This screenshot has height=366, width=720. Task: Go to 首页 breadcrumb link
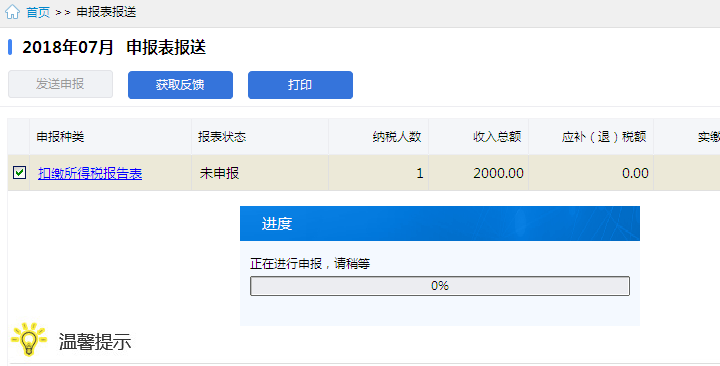[38, 12]
